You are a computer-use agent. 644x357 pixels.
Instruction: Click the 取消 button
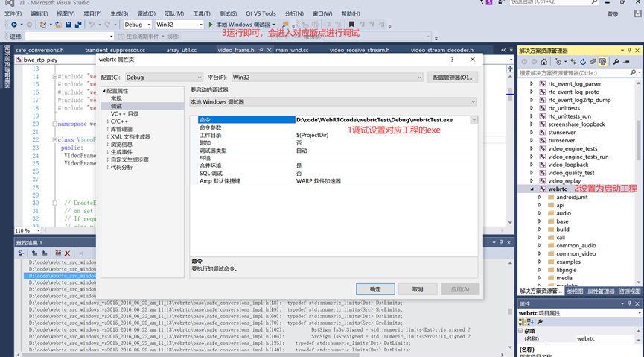point(418,289)
